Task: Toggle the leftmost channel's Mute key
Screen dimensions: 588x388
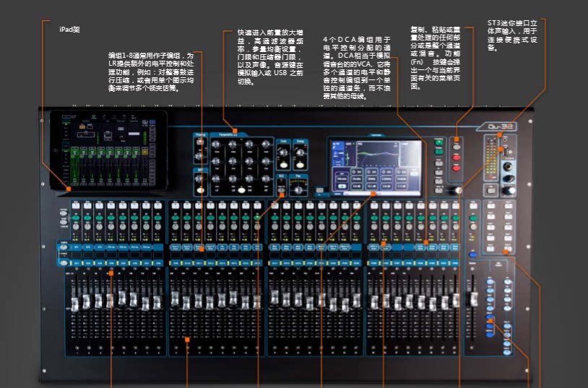Action: click(76, 206)
